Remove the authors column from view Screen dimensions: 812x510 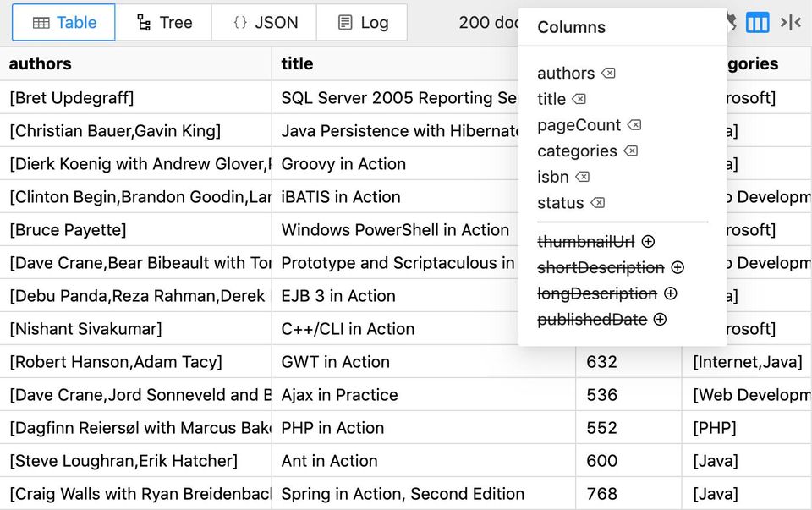coord(608,73)
